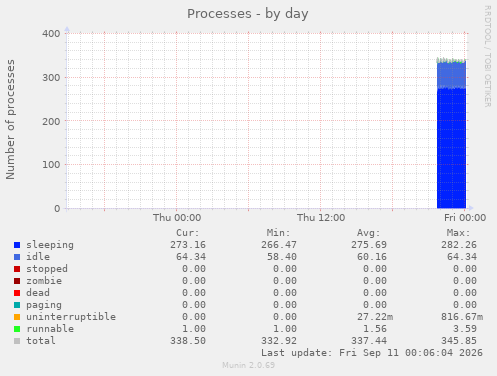The image size is (497, 376).
Task: Click the 200 y-axis tick label
Action: 51,121
